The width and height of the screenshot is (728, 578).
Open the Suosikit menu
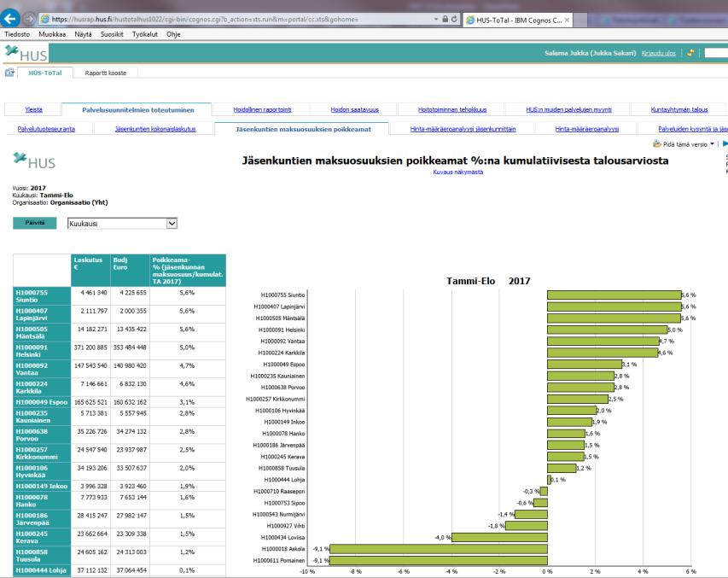pos(112,34)
